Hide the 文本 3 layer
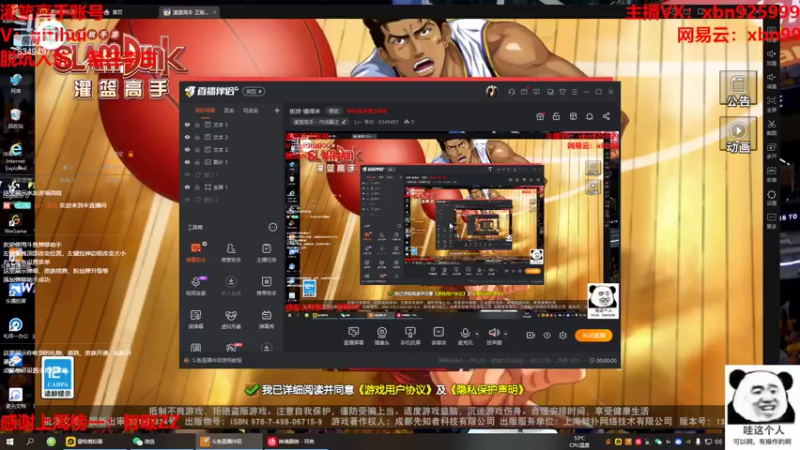The image size is (800, 450). [x=187, y=149]
